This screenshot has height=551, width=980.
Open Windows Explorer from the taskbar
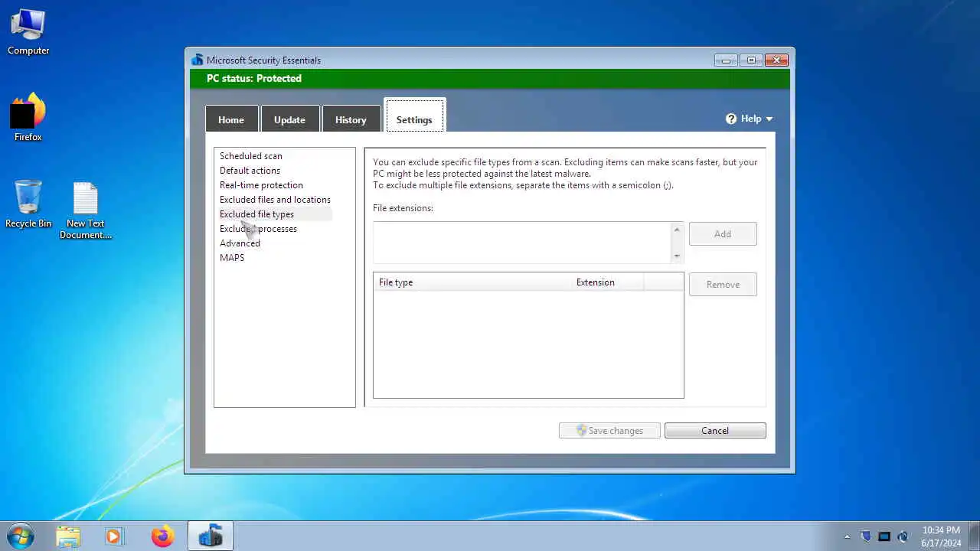click(68, 536)
